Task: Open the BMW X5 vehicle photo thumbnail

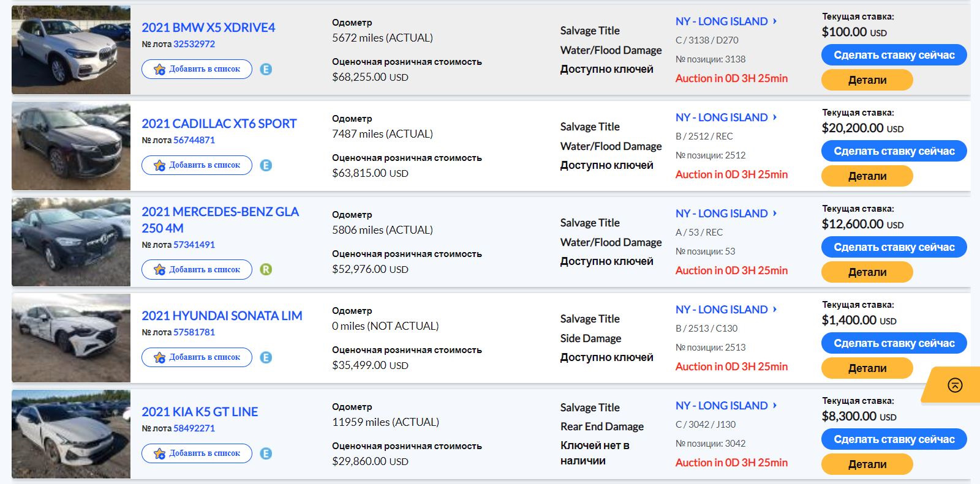Action: [71, 50]
